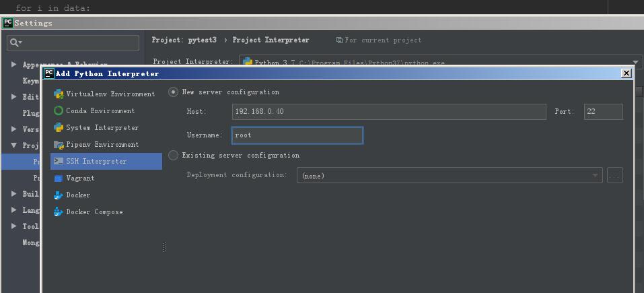Click PyCharm icon in Settings title bar
This screenshot has width=644, height=293.
(x=8, y=23)
